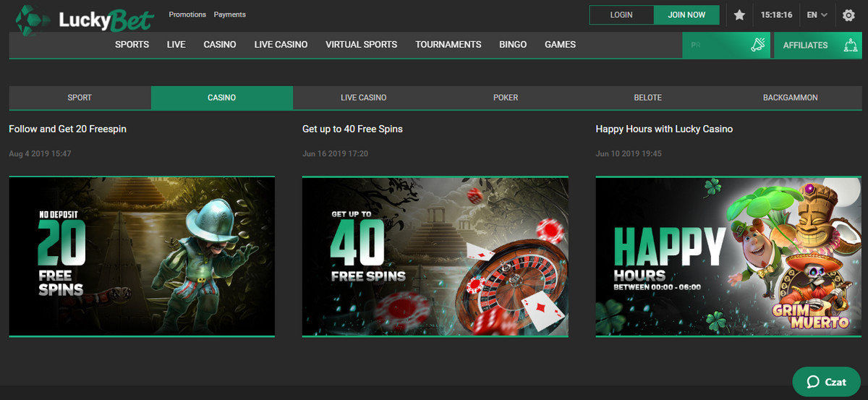The width and height of the screenshot is (868, 400).
Task: Click the party popper promo icon
Action: [x=758, y=45]
